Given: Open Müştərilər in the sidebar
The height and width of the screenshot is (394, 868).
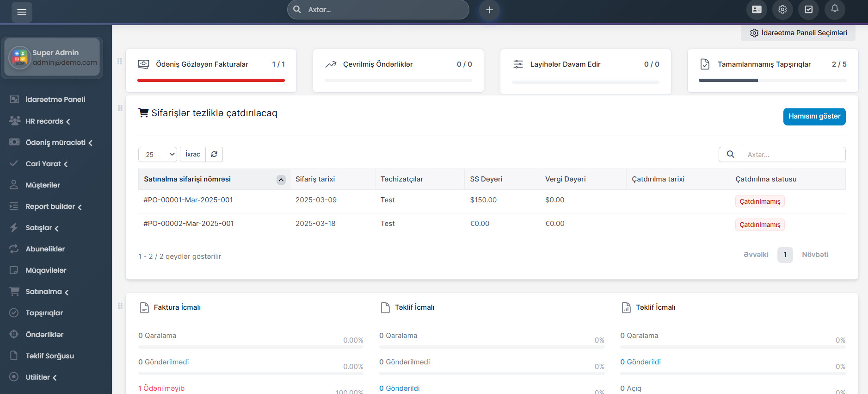Looking at the screenshot, I should (43, 185).
